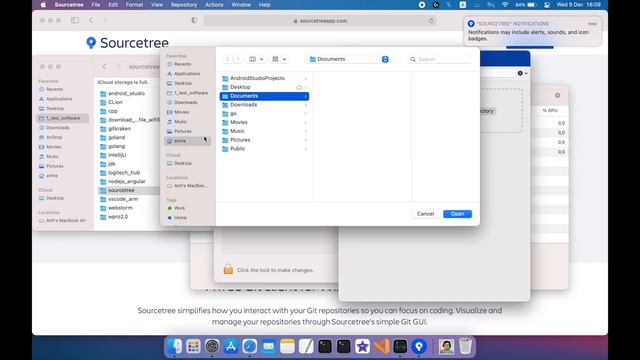Go forward in the file dialog toolbar
The height and width of the screenshot is (360, 640).
click(238, 59)
